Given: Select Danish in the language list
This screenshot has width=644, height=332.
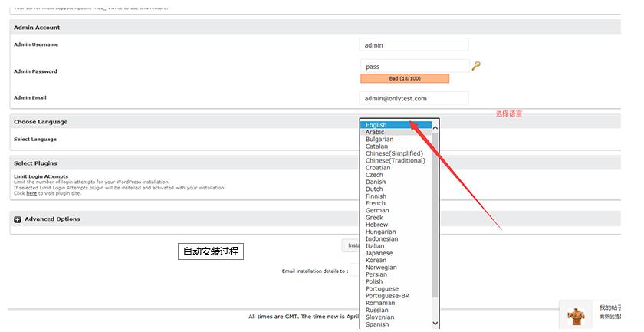Looking at the screenshot, I should (x=396, y=182).
